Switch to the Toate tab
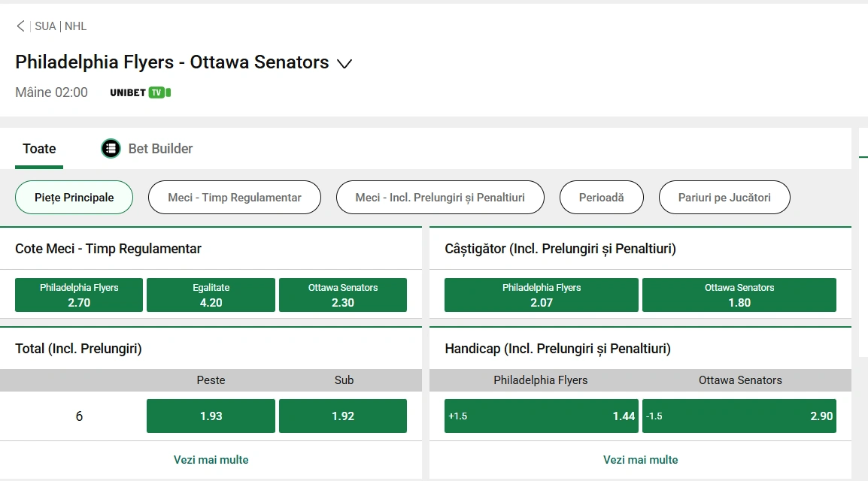 [x=38, y=148]
